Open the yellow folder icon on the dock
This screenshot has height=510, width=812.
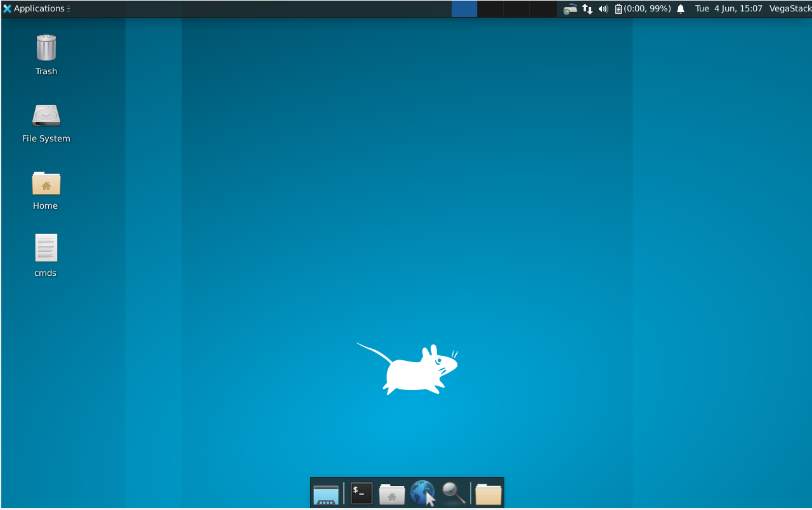(x=487, y=493)
